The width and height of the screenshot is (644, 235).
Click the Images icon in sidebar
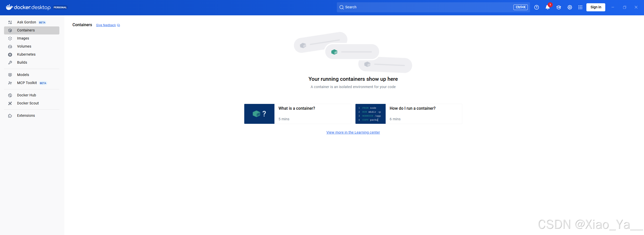click(x=10, y=38)
